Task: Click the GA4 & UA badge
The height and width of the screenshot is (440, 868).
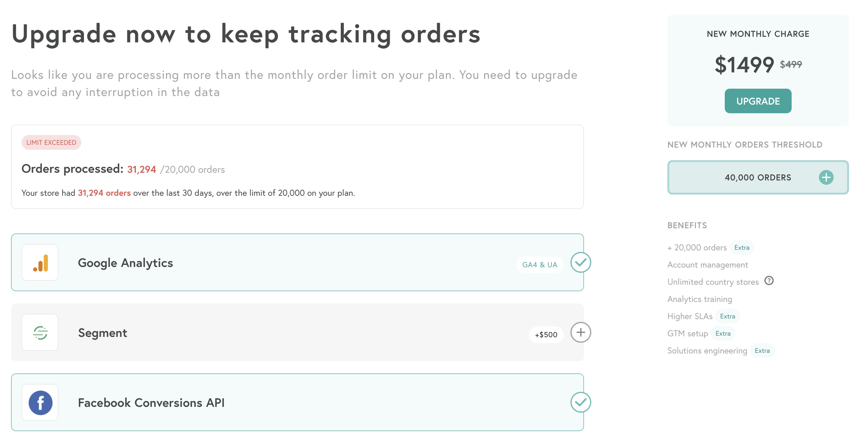Action: (x=540, y=265)
